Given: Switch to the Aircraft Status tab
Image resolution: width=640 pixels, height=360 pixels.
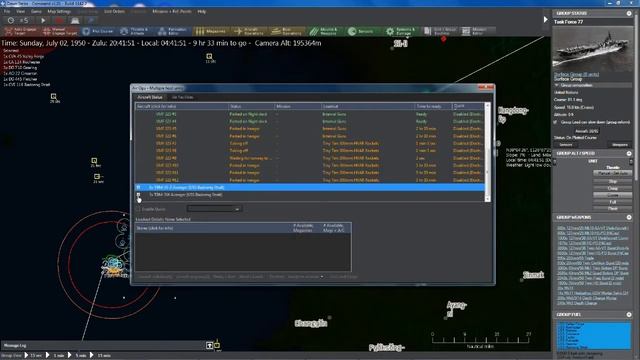Looking at the screenshot, I should pos(150,97).
